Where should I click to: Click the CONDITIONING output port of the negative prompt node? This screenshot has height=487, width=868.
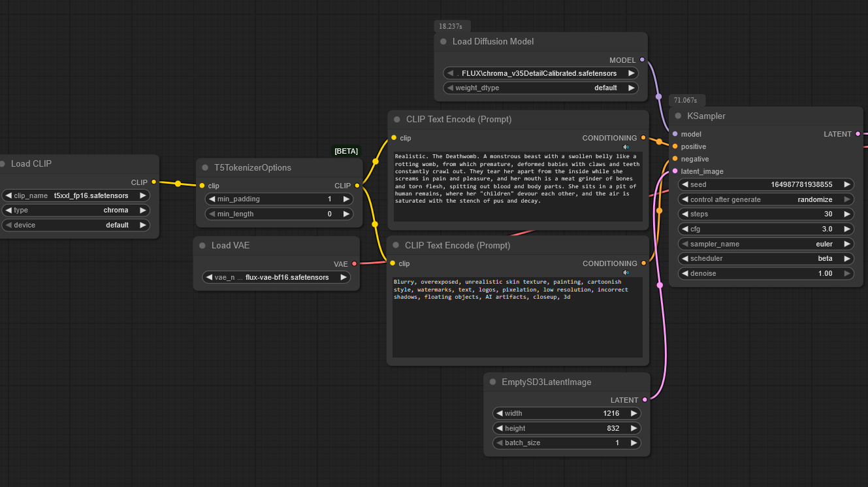pos(643,263)
